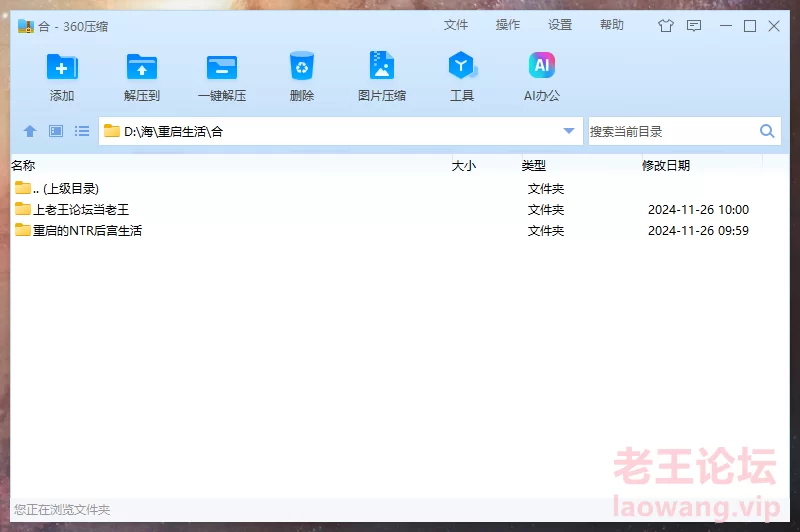The width and height of the screenshot is (800, 532).
Task: Open the 帮助 menu
Action: click(x=612, y=25)
